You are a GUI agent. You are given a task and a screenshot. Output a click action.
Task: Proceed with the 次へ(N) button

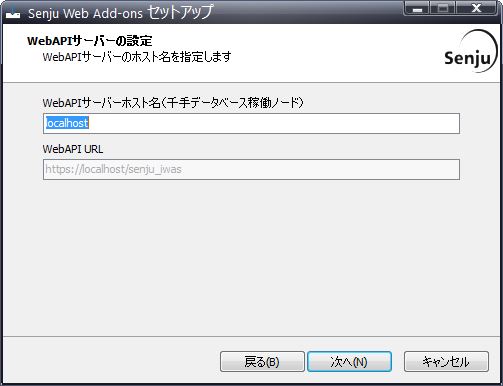(349, 361)
